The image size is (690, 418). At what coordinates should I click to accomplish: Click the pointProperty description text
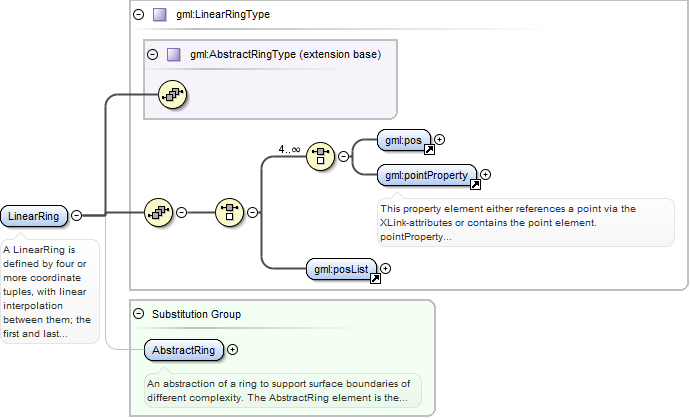[508, 223]
